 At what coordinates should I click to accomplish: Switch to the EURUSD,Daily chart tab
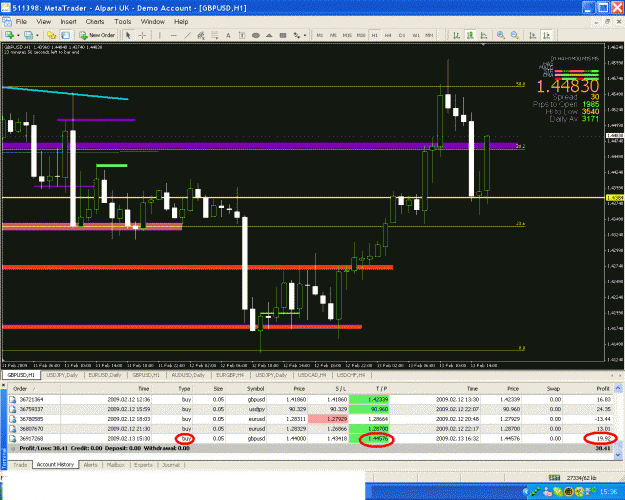pos(104,375)
